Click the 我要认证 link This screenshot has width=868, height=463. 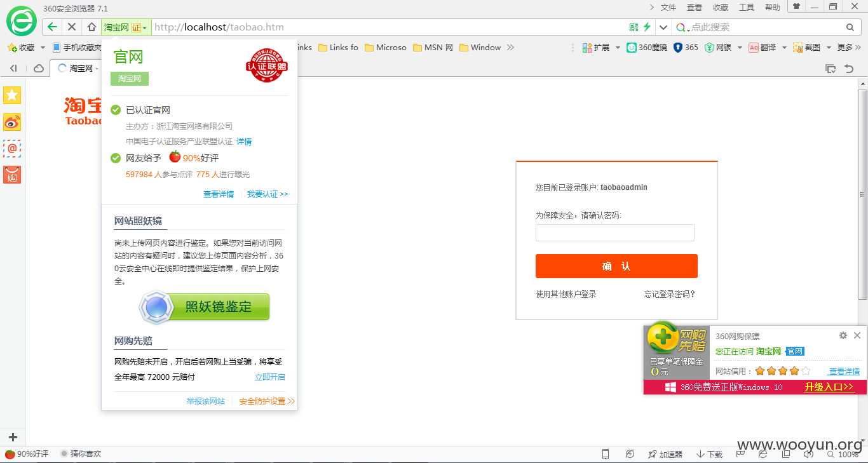click(268, 194)
